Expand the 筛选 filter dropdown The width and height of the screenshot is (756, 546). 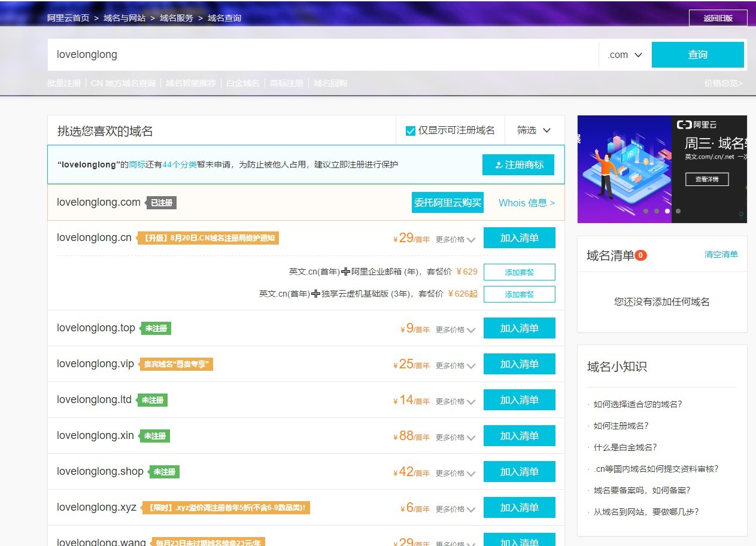tap(532, 130)
